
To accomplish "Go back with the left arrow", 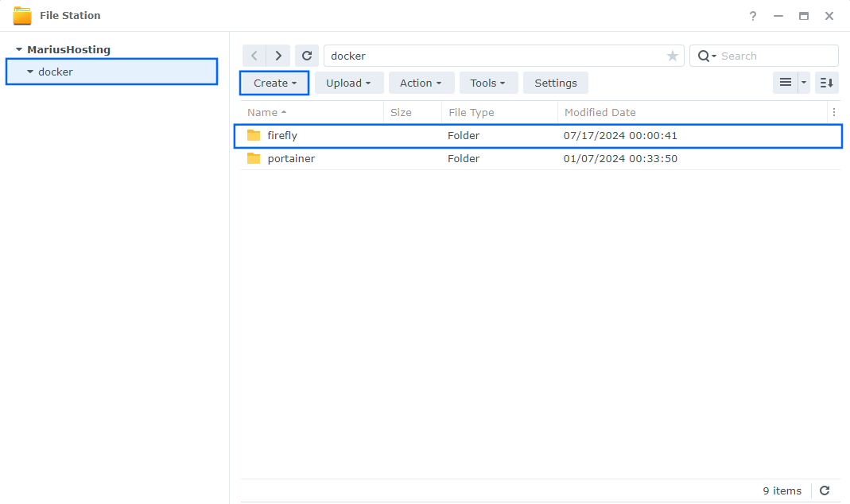I will coord(254,56).
